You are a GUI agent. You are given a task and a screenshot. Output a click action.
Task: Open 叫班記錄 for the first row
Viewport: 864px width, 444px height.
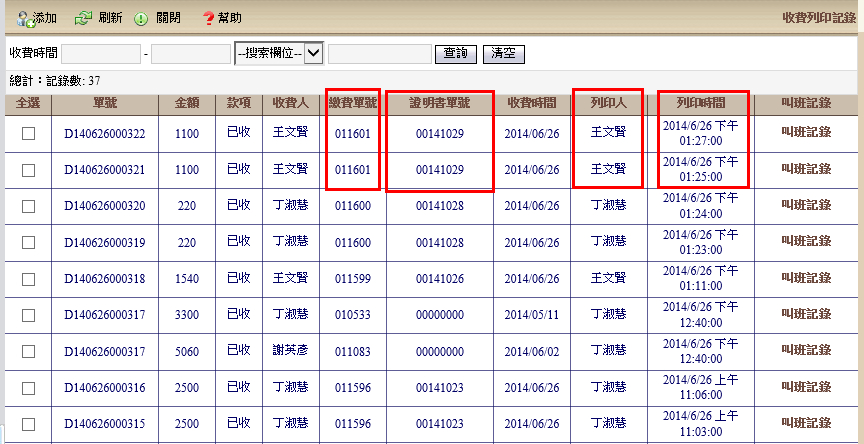[805, 134]
